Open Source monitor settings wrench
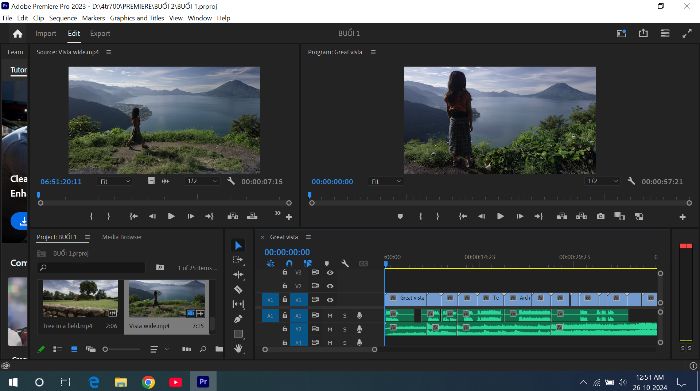This screenshot has height=391, width=700. (x=231, y=181)
